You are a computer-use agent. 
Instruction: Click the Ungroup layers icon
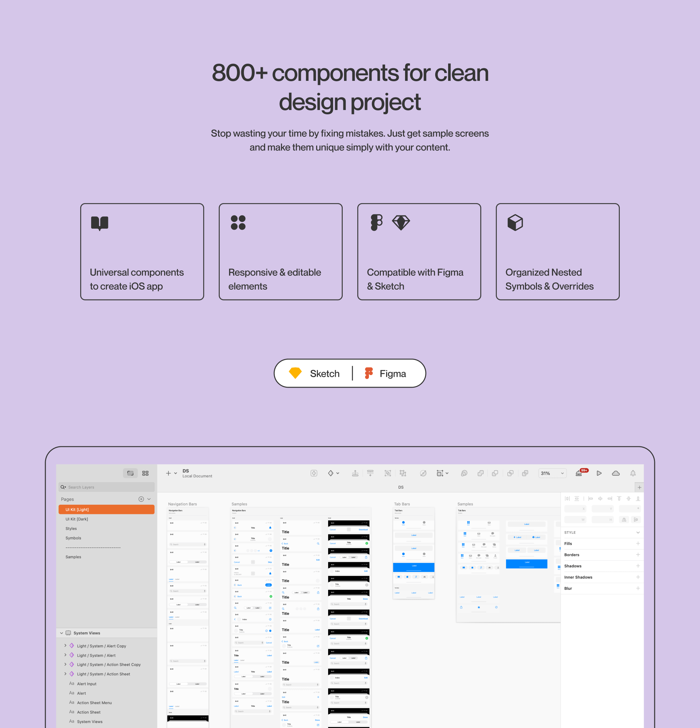[403, 473]
